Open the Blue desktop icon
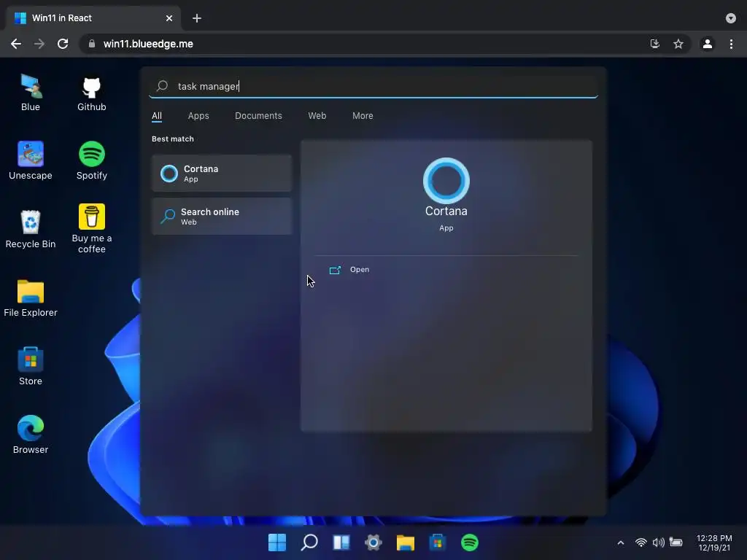This screenshot has width=747, height=560. click(31, 93)
